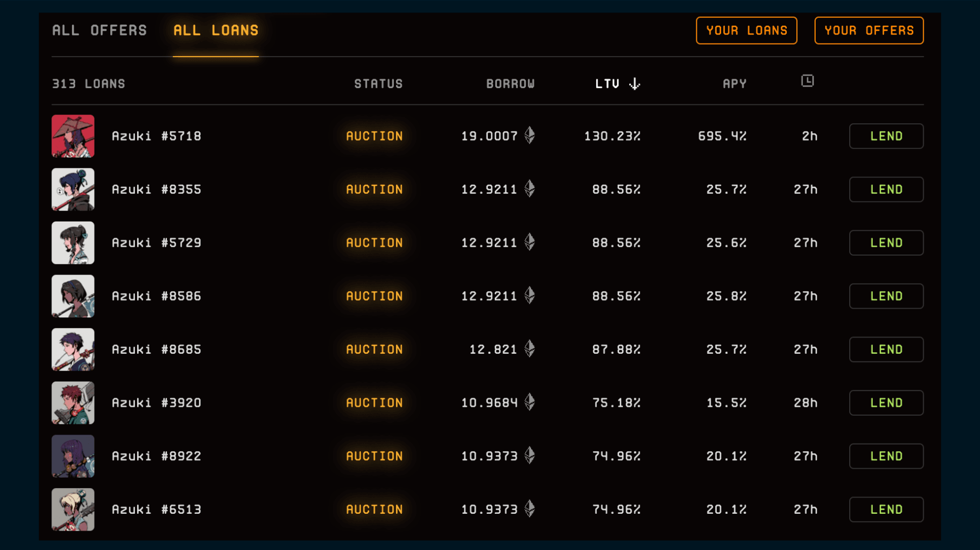Select the All Loans tab
The width and height of the screenshot is (980, 550).
[x=216, y=30]
